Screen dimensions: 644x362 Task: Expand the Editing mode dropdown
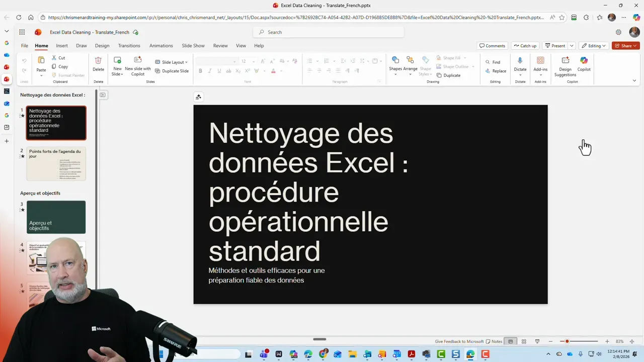pyautogui.click(x=603, y=45)
